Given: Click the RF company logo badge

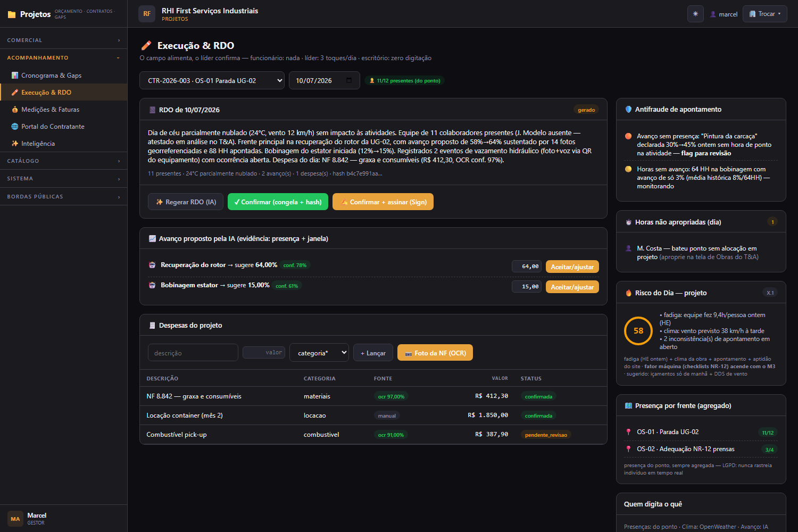Looking at the screenshot, I should click(147, 14).
